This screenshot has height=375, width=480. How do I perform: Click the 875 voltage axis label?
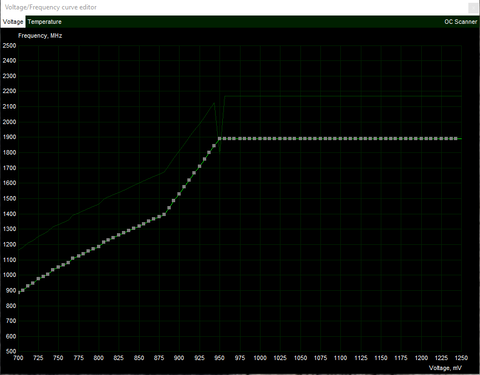tap(159, 358)
